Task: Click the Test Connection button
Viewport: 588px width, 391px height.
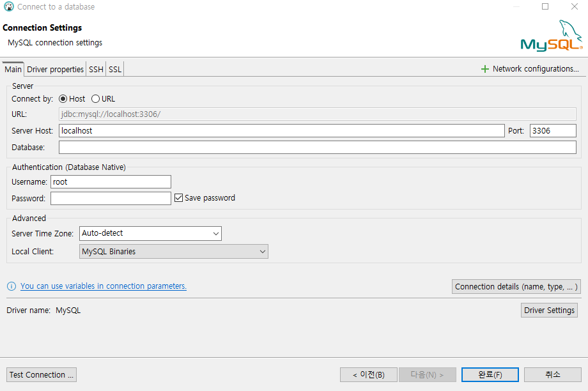Action: (x=42, y=374)
